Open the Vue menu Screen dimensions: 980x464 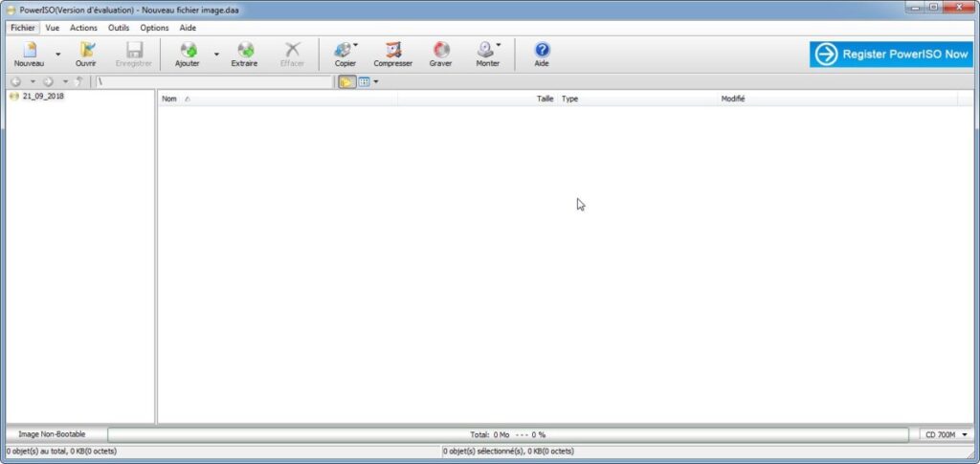53,28
